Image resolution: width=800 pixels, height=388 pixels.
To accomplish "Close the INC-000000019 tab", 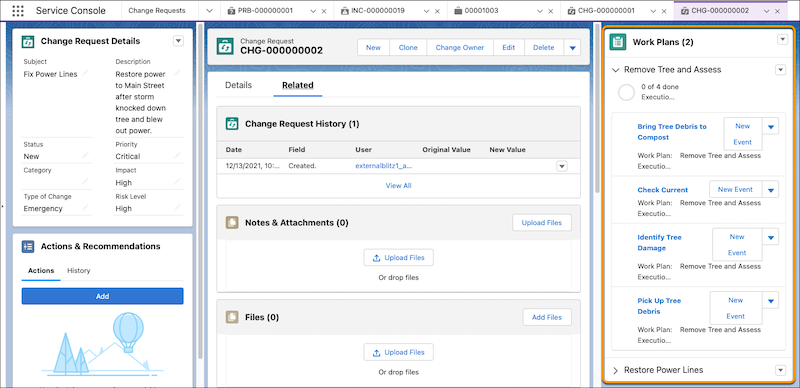I will coord(437,11).
